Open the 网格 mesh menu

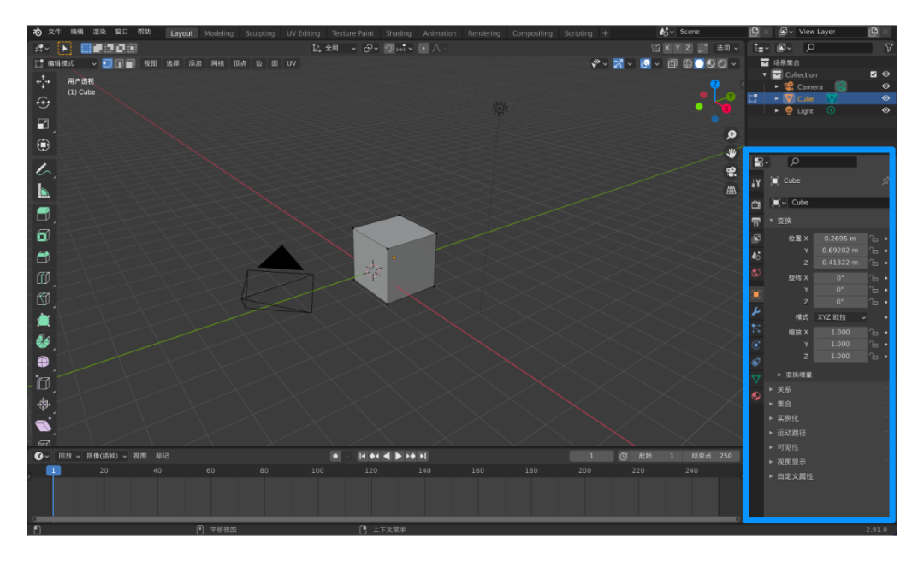[x=217, y=63]
